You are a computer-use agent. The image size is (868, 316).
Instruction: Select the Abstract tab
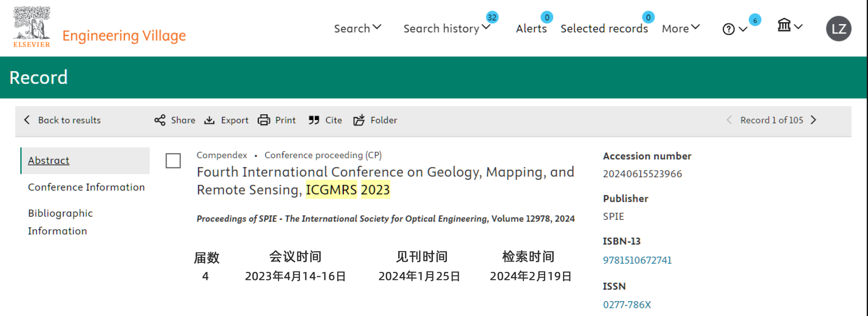[86, 160]
